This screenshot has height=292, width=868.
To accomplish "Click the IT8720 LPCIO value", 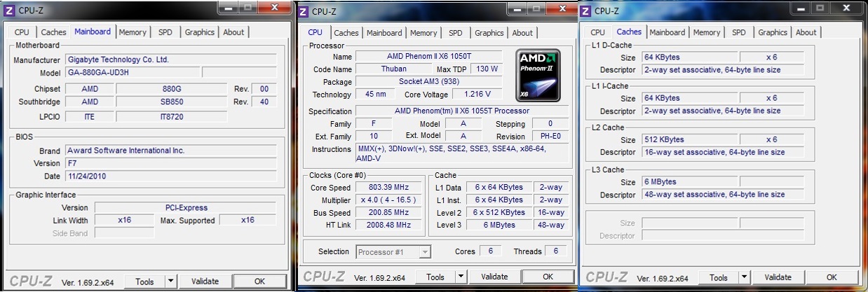I will point(172,117).
